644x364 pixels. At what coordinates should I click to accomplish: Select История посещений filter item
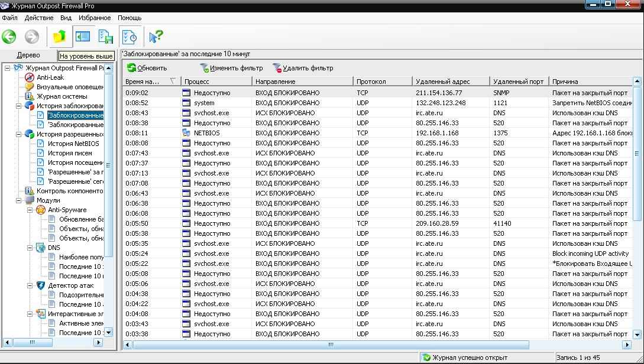click(x=76, y=162)
